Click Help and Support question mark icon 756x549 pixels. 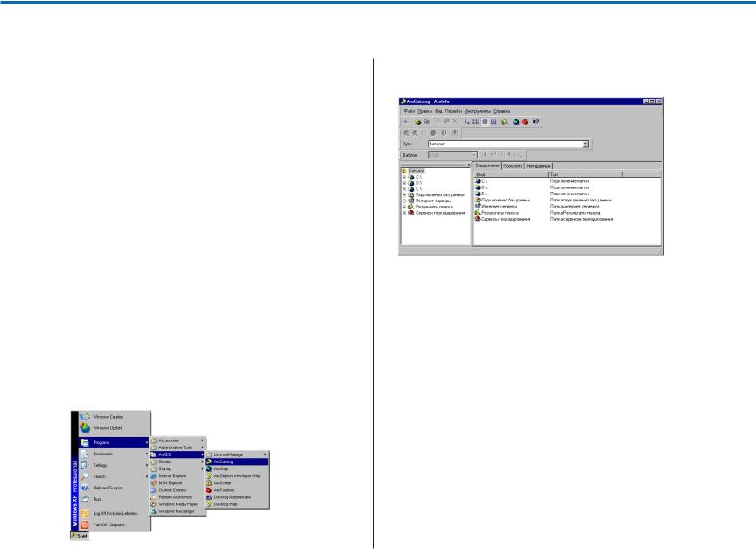coord(85,488)
